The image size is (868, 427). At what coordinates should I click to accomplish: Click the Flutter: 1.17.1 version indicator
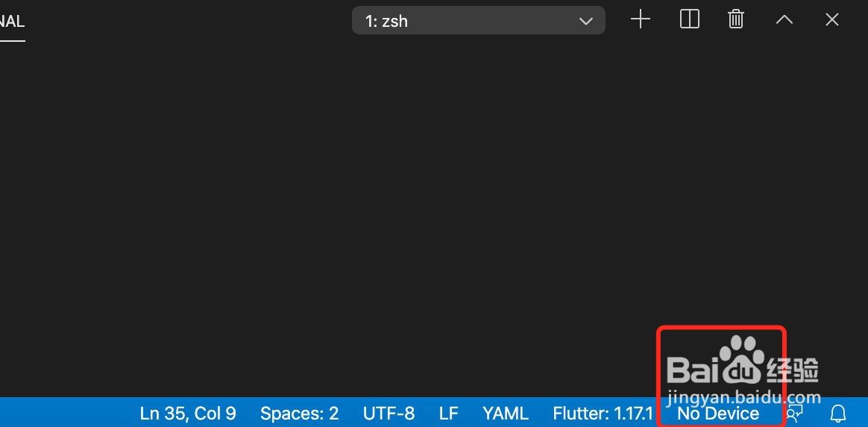click(603, 413)
